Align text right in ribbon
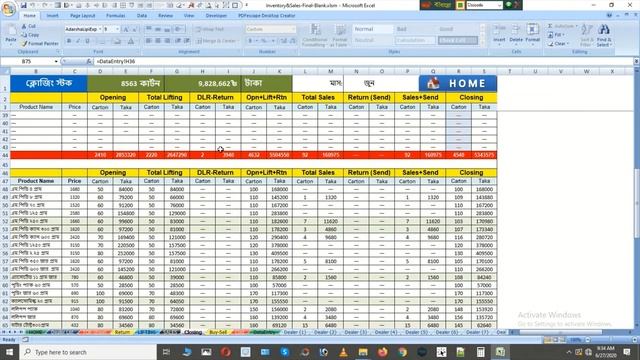This screenshot has width=640, height=360. 167,41
